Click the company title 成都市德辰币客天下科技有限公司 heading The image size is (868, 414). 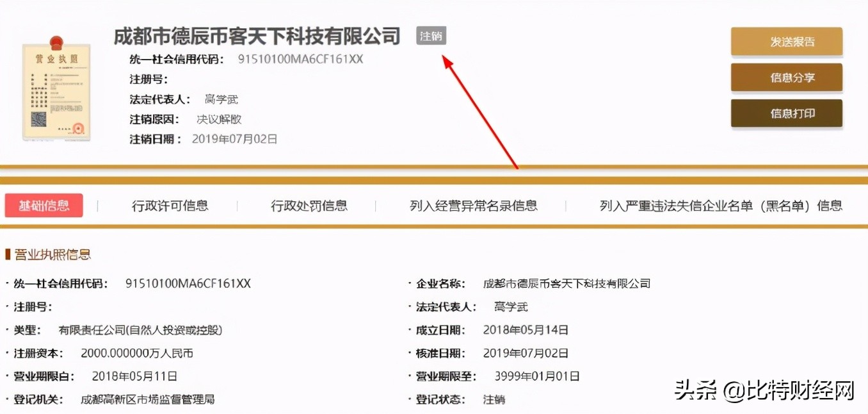(257, 36)
